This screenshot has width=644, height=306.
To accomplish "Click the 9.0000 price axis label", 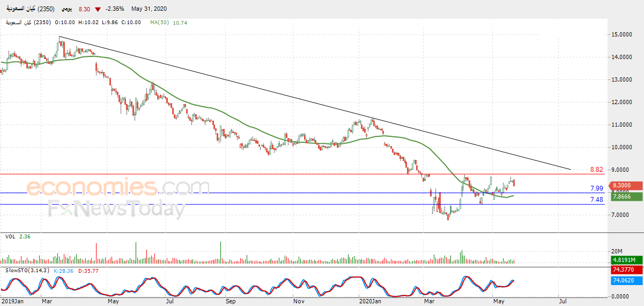I will click(621, 170).
